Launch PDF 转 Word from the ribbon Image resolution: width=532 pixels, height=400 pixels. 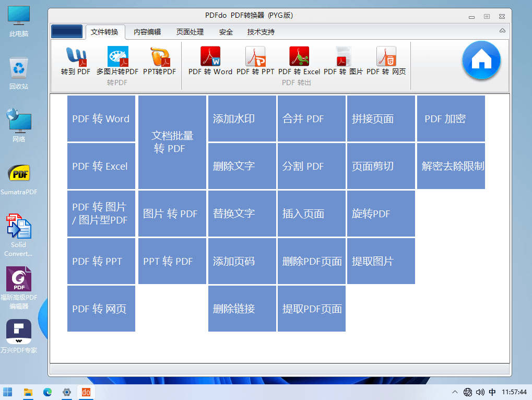[x=210, y=61]
